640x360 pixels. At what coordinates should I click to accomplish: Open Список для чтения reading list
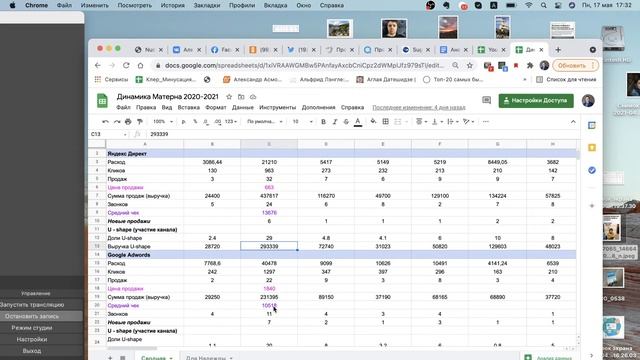[566, 80]
